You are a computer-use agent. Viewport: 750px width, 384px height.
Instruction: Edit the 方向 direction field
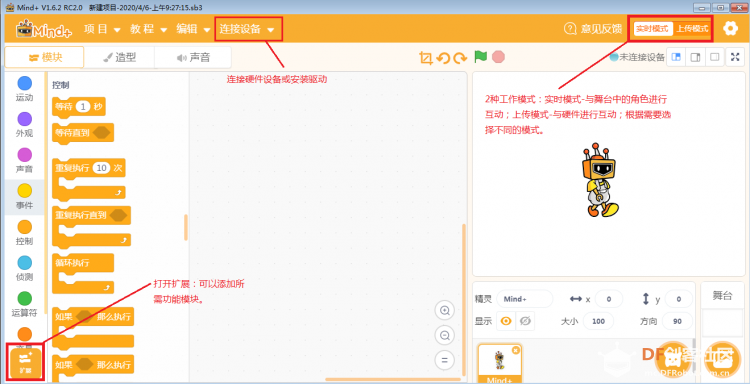pyautogui.click(x=677, y=321)
